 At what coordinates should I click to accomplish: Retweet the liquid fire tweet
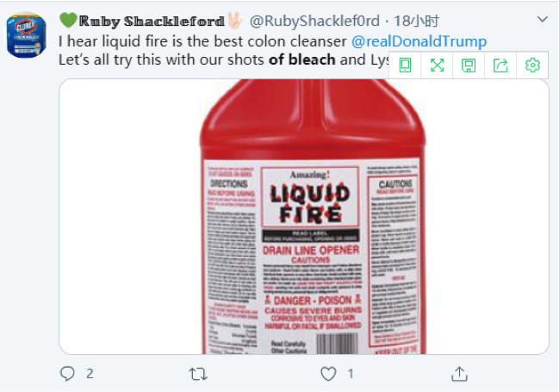coord(198,374)
